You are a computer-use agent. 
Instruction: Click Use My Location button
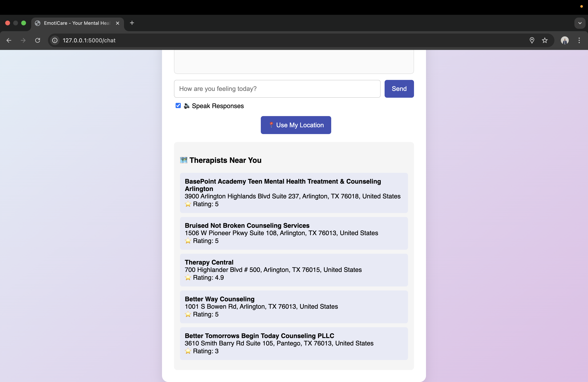pos(296,125)
